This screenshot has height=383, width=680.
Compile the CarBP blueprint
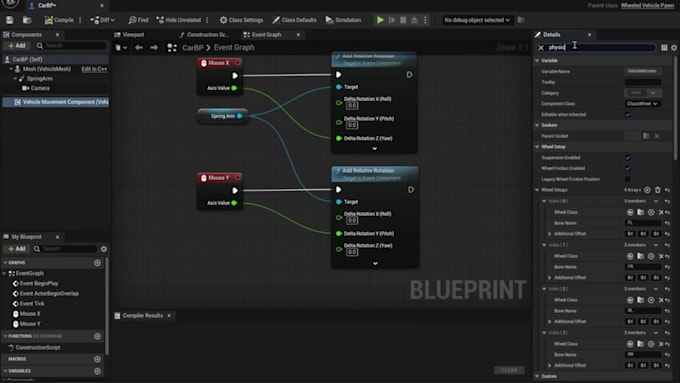[59, 20]
